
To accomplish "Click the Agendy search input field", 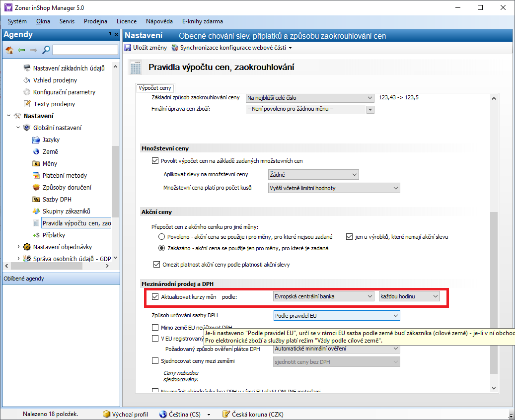I will pyautogui.click(x=85, y=50).
